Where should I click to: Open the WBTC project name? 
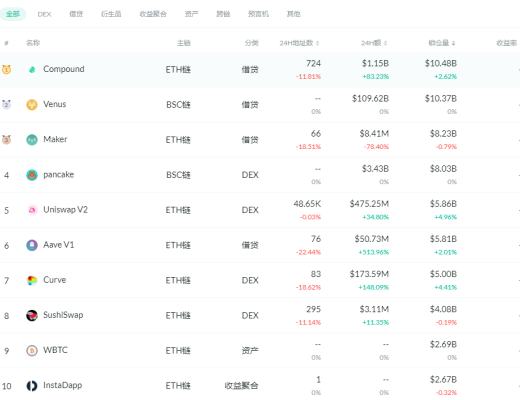[x=55, y=350]
